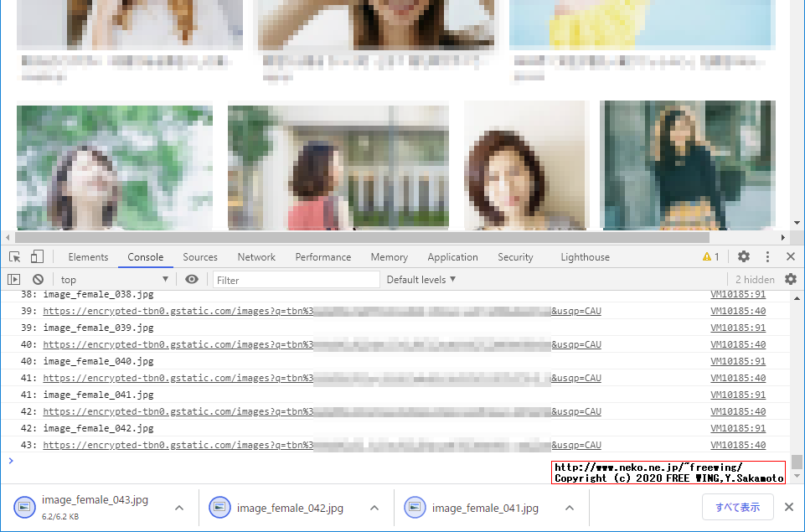Click the すべて表示 show all button
Screen dimensions: 805x532
(737, 508)
